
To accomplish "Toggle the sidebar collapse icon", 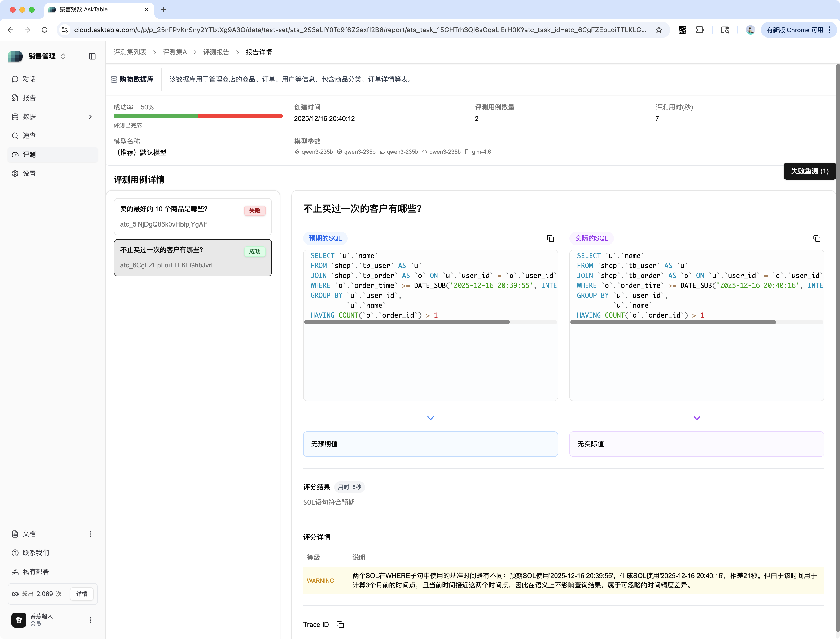I will pyautogui.click(x=92, y=56).
